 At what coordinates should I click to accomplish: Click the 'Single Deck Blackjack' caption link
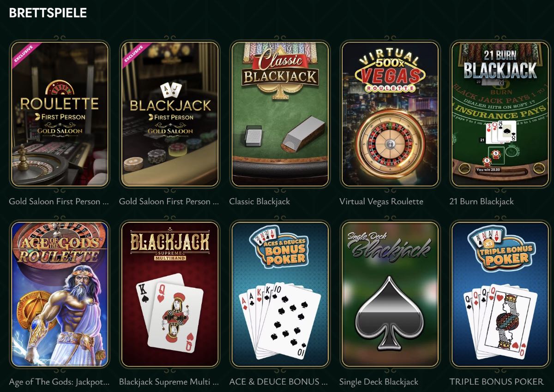379,382
